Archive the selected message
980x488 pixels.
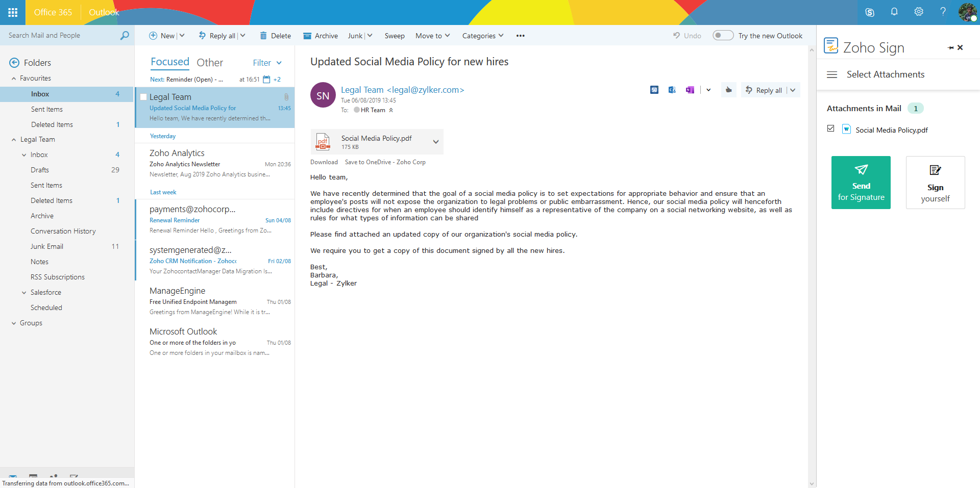tap(321, 36)
